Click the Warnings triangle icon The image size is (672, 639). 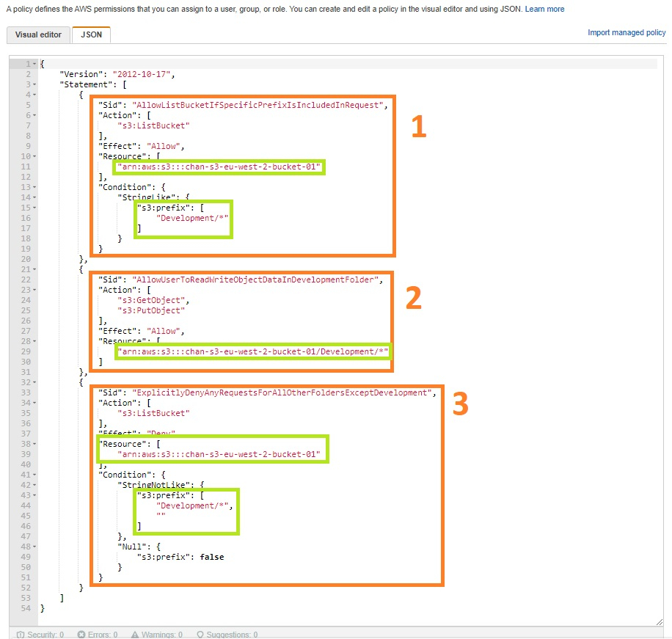[x=135, y=635]
